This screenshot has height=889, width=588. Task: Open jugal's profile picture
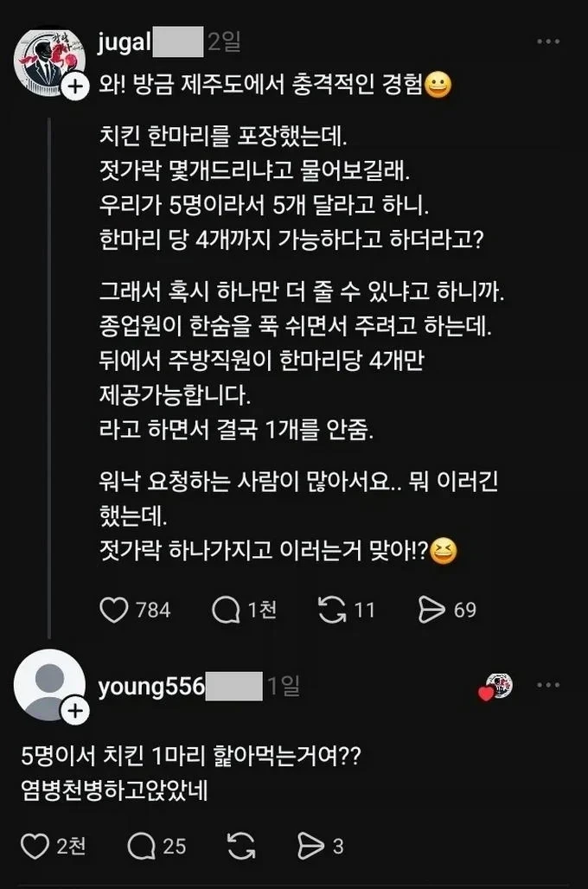(x=47, y=63)
